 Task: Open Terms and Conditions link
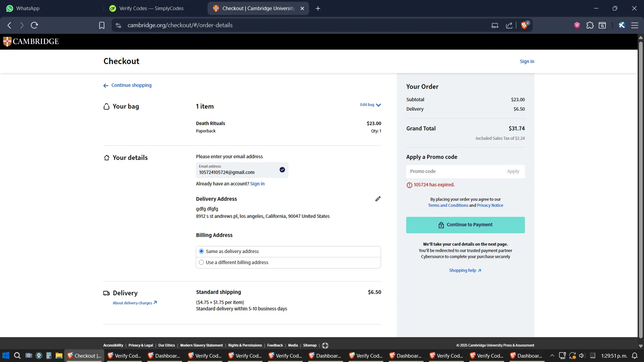(x=448, y=205)
